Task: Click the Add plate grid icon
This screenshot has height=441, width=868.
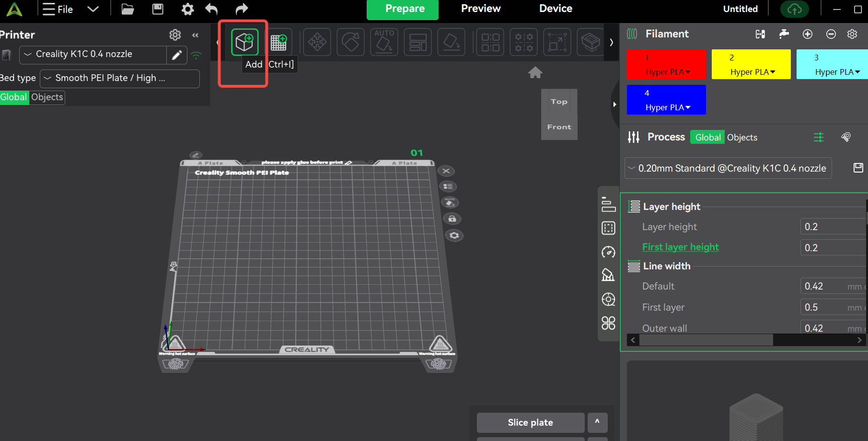Action: pyautogui.click(x=278, y=42)
